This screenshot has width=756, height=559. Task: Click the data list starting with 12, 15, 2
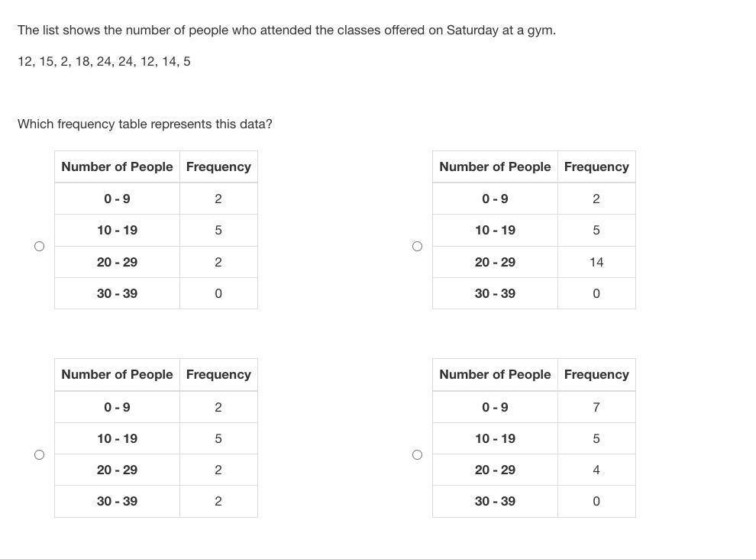pyautogui.click(x=104, y=61)
